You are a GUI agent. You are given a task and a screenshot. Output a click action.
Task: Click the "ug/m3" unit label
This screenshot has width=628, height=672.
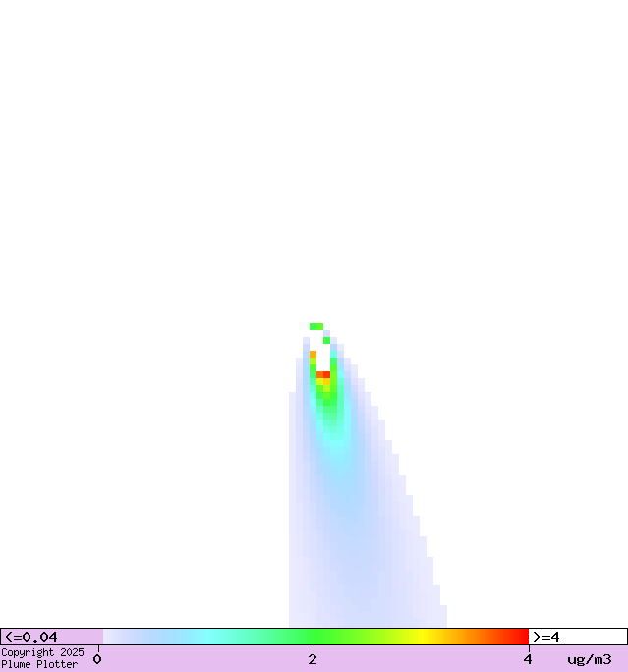(590, 659)
